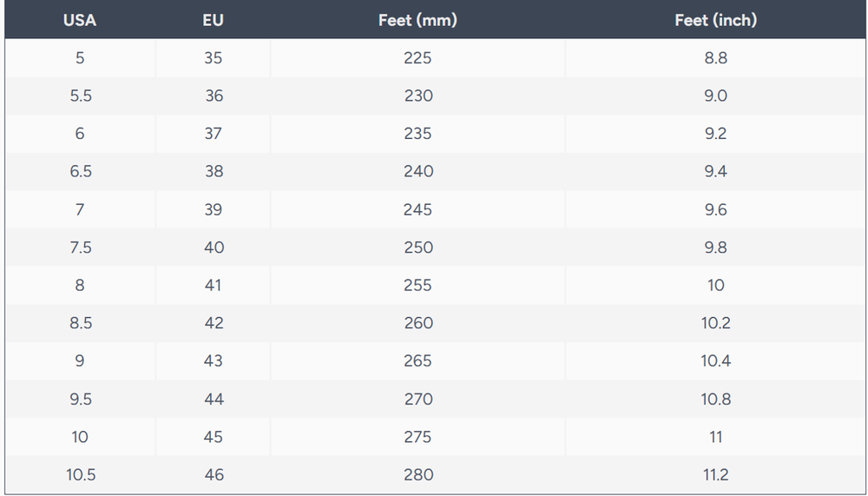Click USA size 5 cell
This screenshot has width=868, height=496.
click(80, 58)
